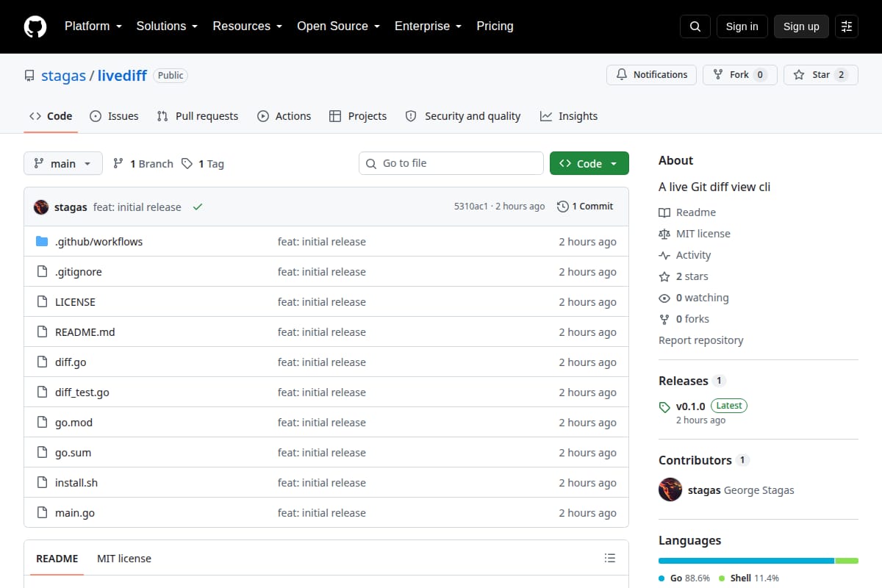The width and height of the screenshot is (882, 588).
Task: Open the diff_test.go file name
Action: pos(82,392)
